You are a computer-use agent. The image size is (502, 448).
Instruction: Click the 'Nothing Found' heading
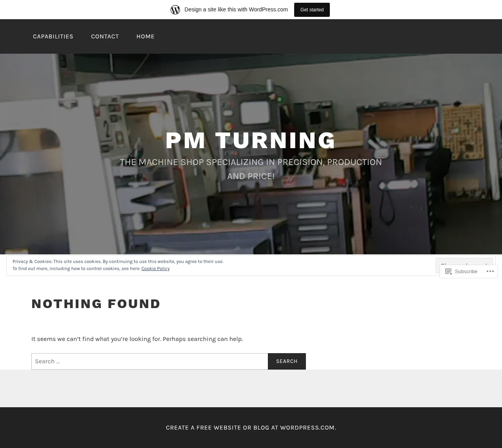[96, 304]
